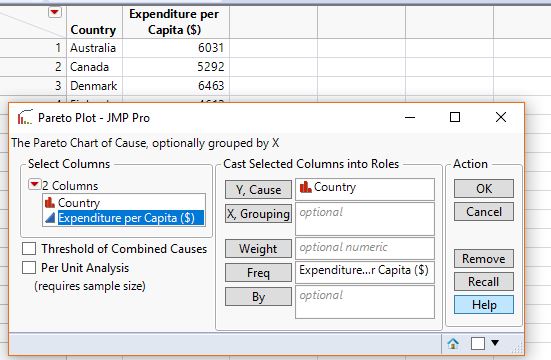The height and width of the screenshot is (360, 551).
Task: Select Country in the Y, Cause role box
Action: 328,187
